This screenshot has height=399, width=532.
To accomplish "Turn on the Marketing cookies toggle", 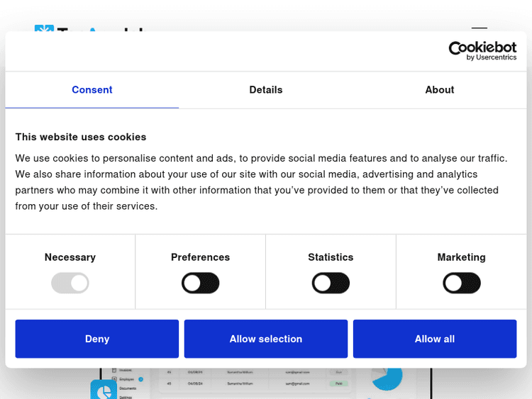I will [x=462, y=283].
